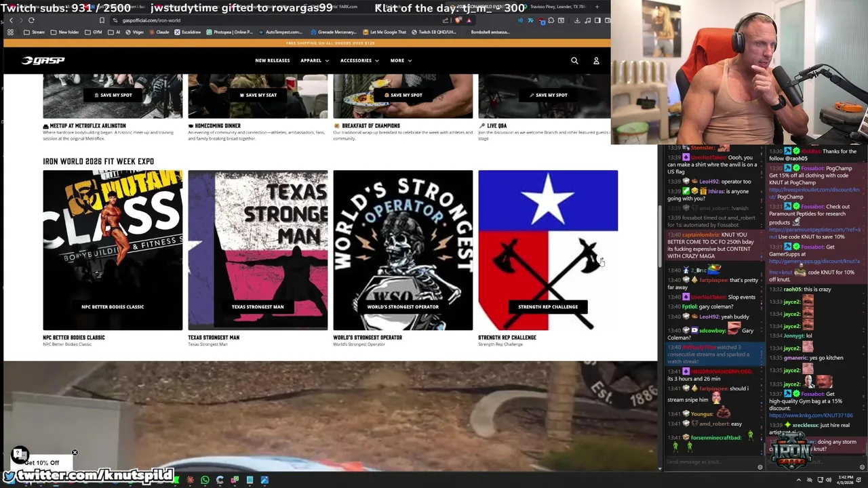Close the Get 10% Off popup
The width and height of the screenshot is (868, 488).
(75, 452)
